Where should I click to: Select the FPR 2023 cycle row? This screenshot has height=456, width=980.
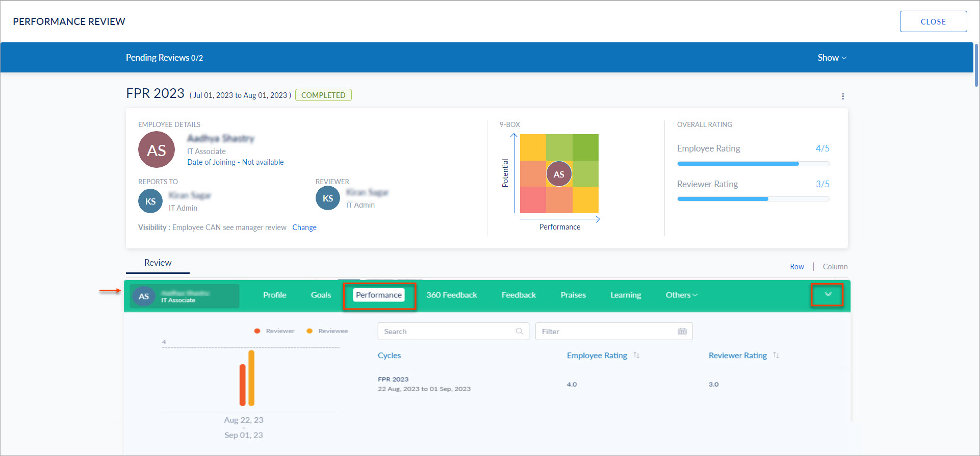click(x=614, y=384)
